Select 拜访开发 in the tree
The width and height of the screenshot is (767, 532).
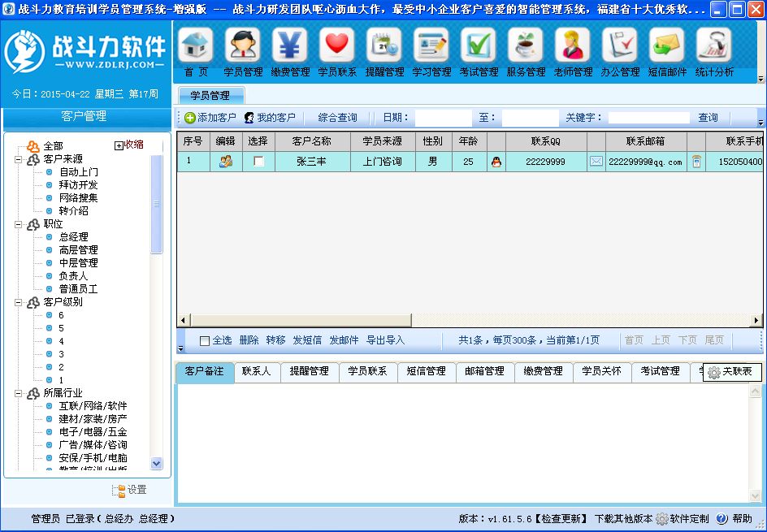coord(79,185)
